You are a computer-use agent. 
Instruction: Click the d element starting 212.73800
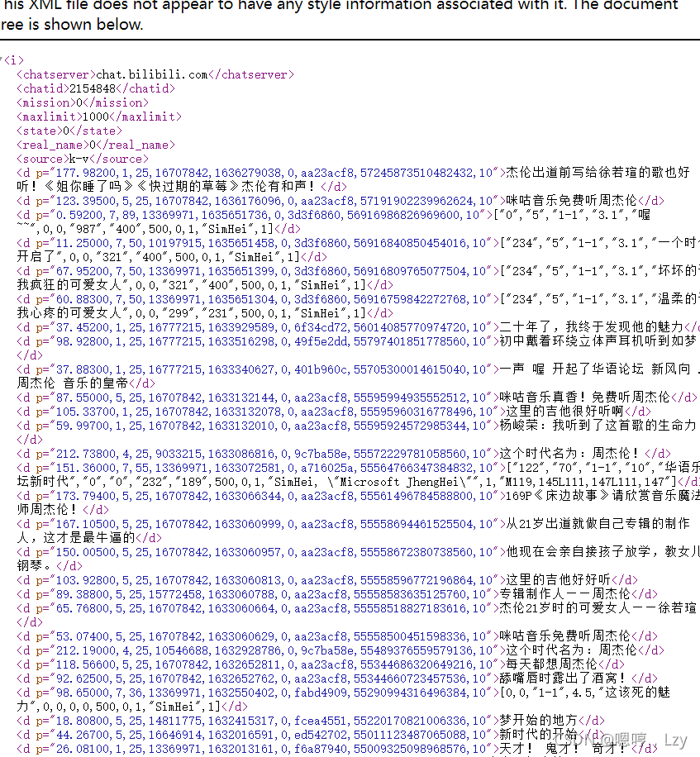tap(344, 454)
